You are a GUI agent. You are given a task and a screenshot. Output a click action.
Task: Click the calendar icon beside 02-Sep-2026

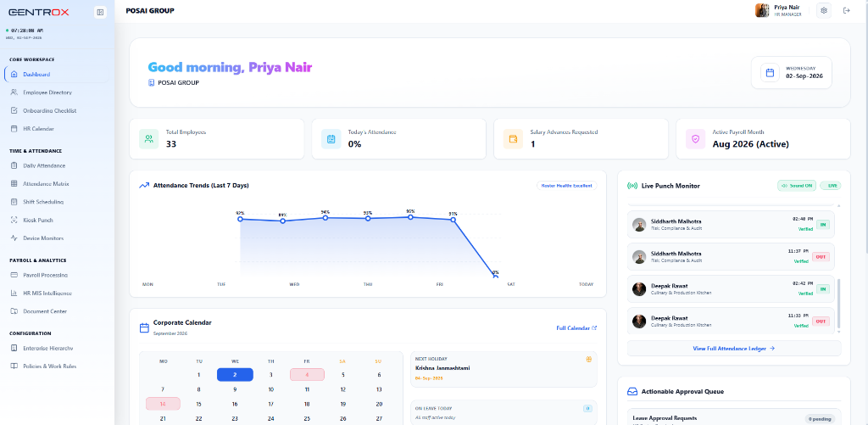click(x=770, y=73)
